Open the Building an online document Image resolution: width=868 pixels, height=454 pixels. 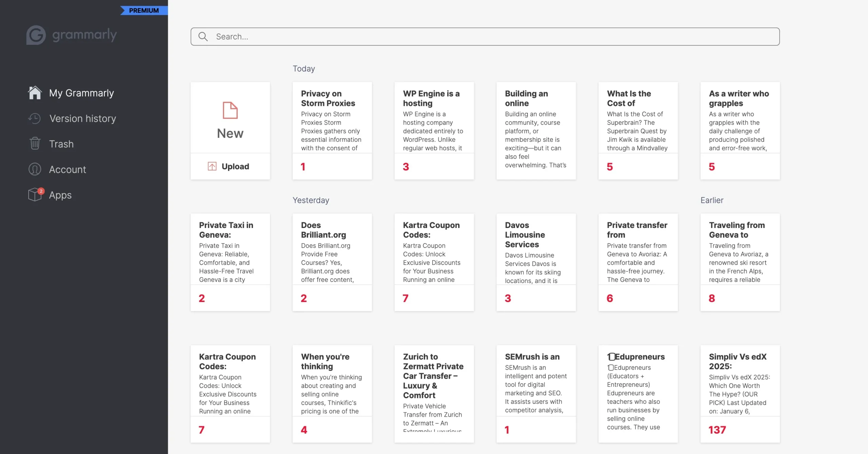pyautogui.click(x=536, y=130)
